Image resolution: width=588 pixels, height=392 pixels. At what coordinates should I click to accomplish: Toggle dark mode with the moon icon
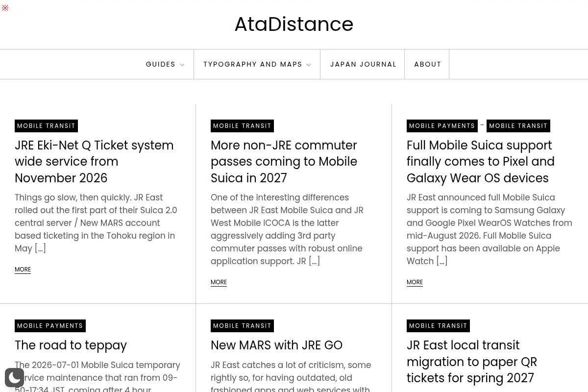(14, 377)
